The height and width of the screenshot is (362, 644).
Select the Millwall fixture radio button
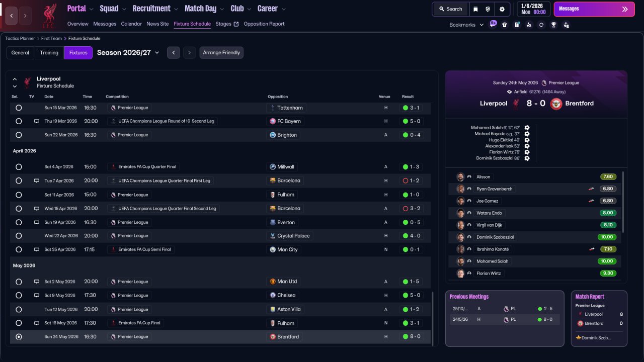click(x=19, y=167)
